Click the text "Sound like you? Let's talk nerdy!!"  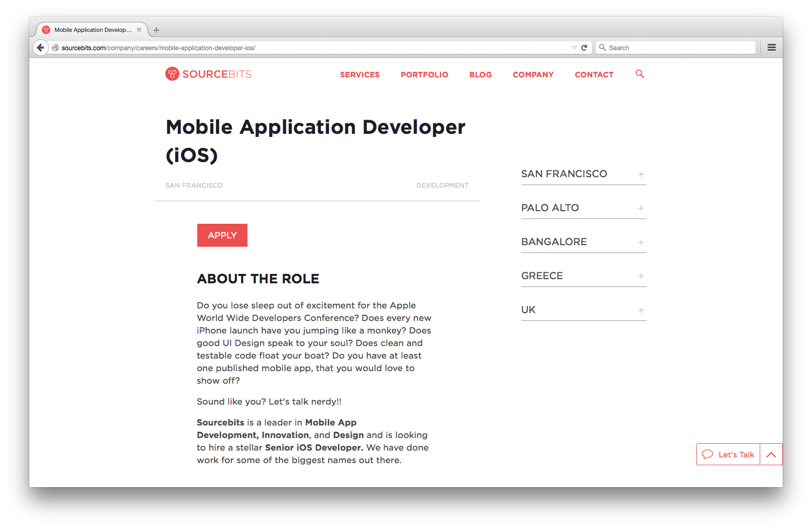pos(269,401)
